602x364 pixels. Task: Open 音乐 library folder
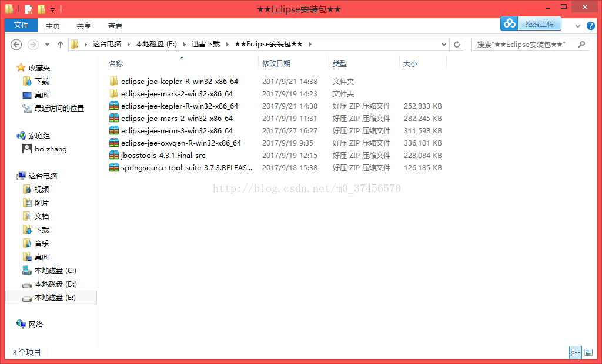click(x=42, y=243)
